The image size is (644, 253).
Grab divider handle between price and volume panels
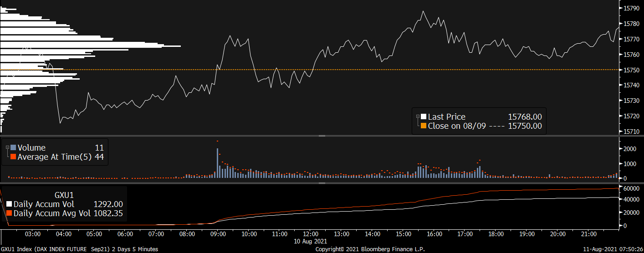(x=322, y=136)
